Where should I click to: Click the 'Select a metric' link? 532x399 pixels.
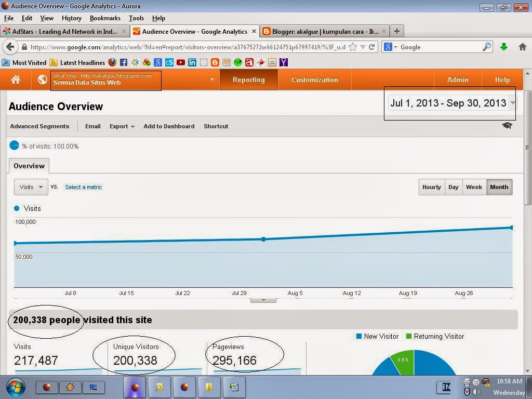(x=84, y=187)
